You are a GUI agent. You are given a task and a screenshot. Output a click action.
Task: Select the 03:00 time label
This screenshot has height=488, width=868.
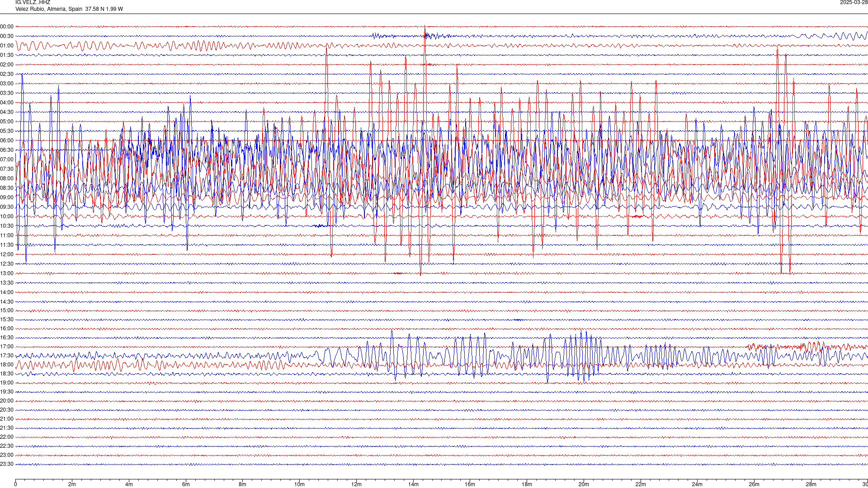click(x=7, y=84)
